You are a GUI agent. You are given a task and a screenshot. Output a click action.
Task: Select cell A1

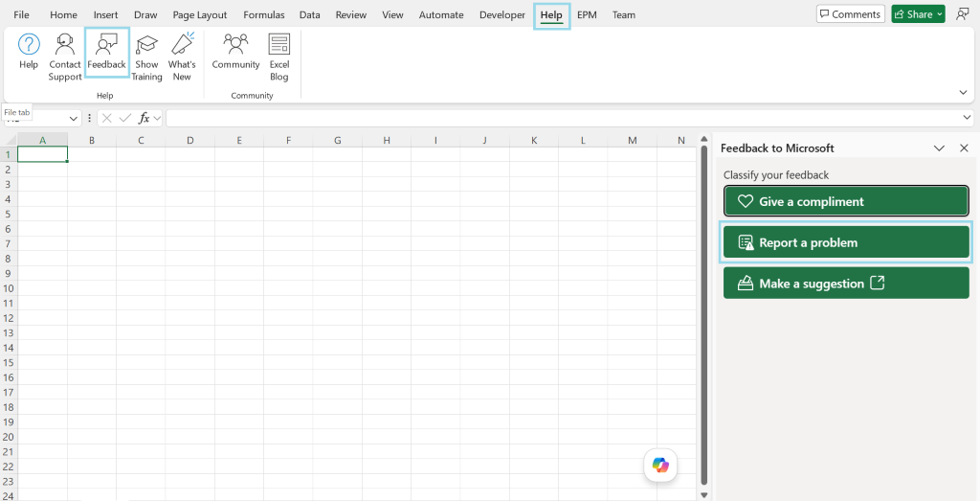coord(42,154)
